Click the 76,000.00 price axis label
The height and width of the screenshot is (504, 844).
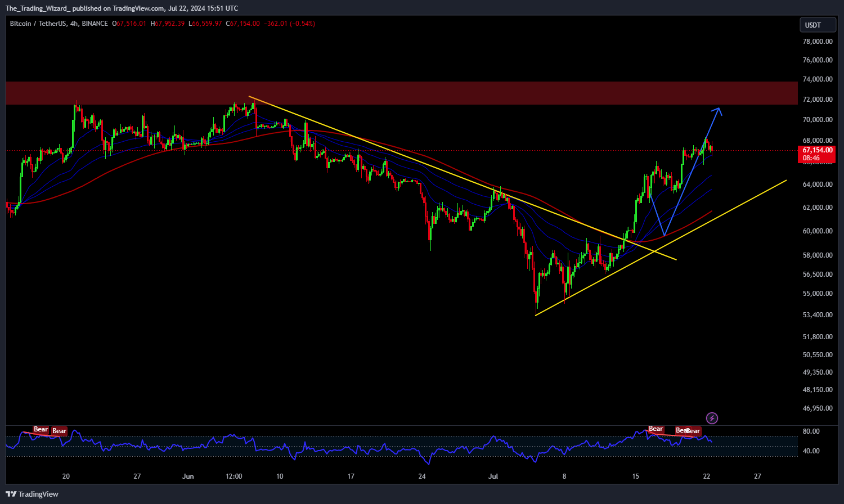pyautogui.click(x=818, y=60)
